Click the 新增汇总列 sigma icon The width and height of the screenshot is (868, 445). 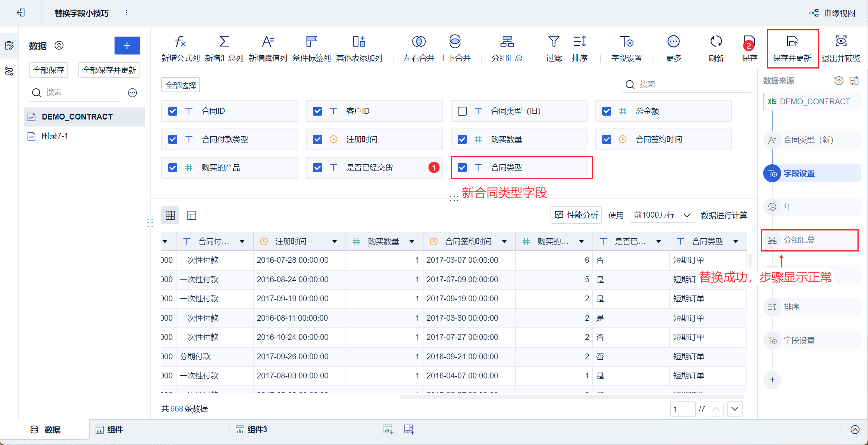coord(224,42)
